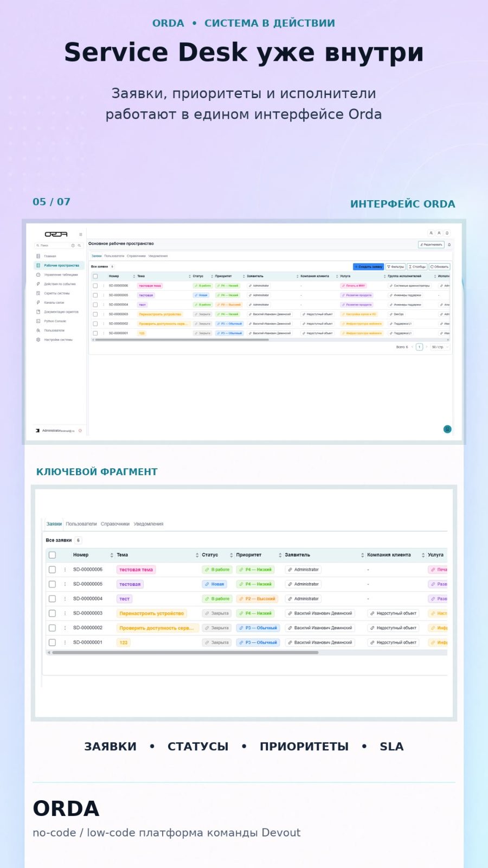The height and width of the screenshot is (868, 488).
Task: Check SD-00000004 row checkbox in fragment
Action: [x=52, y=599]
